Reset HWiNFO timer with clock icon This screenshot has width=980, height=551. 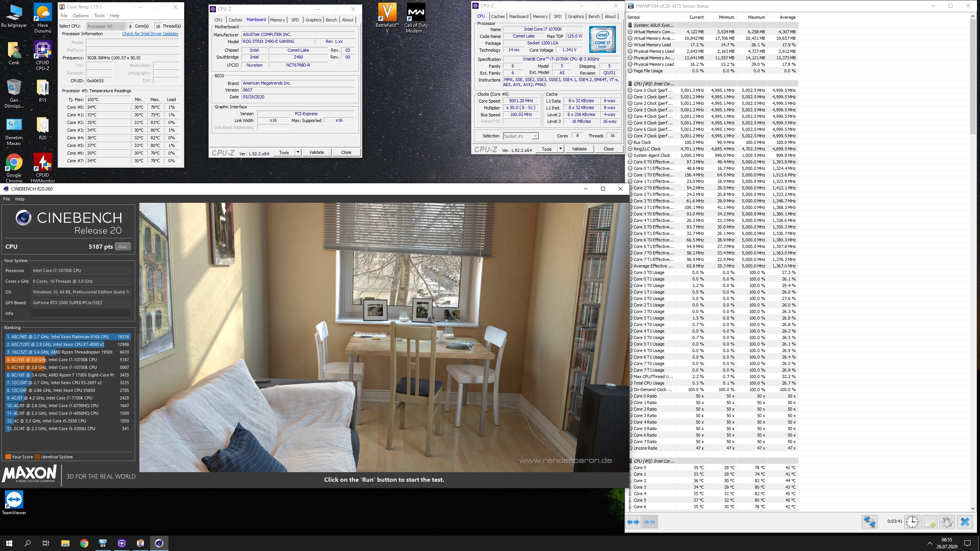click(912, 522)
